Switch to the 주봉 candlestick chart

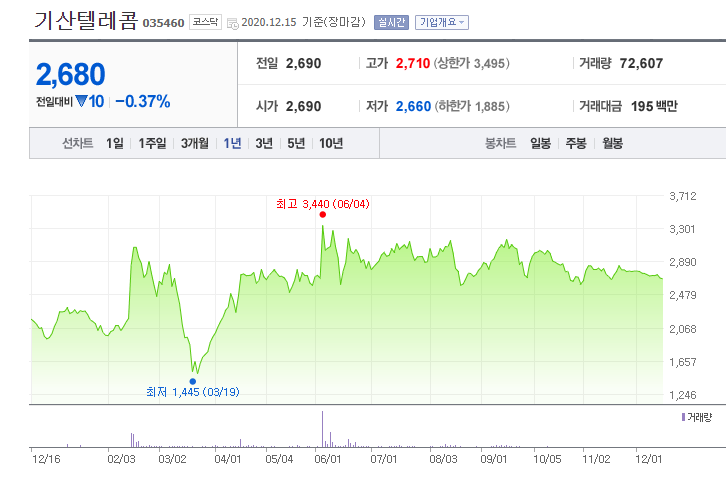point(576,143)
